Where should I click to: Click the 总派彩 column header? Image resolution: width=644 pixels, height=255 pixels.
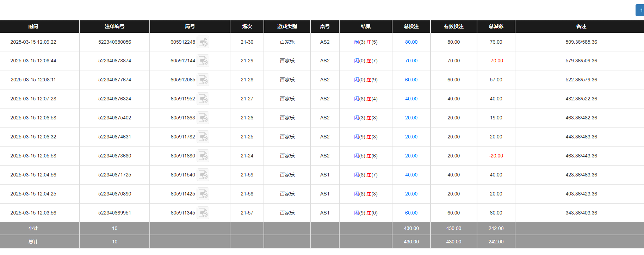pyautogui.click(x=496, y=26)
